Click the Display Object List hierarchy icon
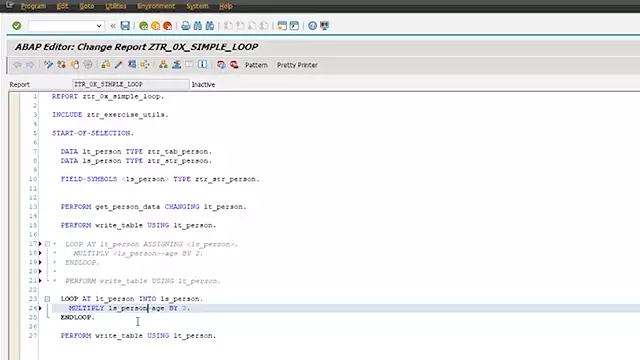The width and height of the screenshot is (640, 360). click(163, 64)
